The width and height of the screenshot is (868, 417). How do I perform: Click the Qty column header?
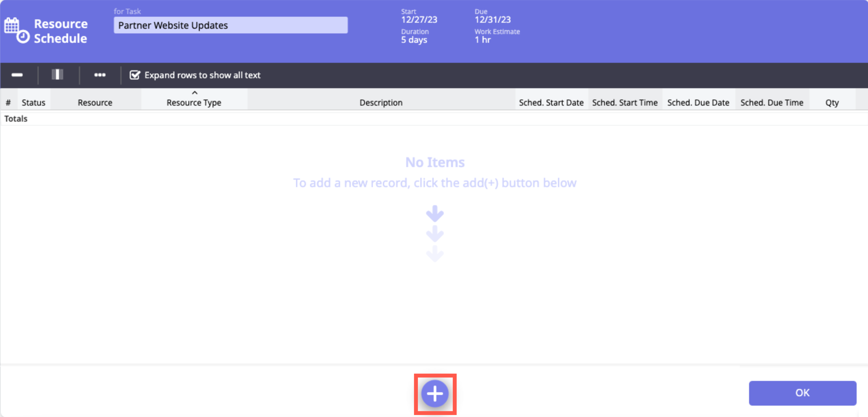pos(832,103)
